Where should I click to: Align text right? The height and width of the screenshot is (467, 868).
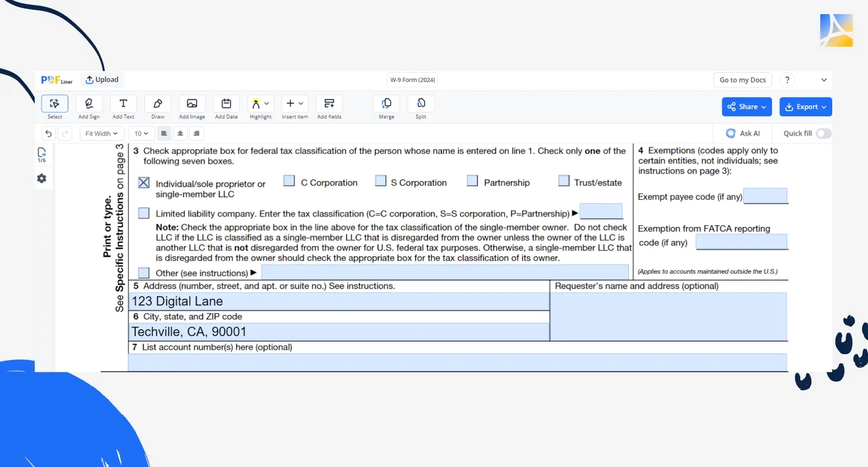pos(196,134)
